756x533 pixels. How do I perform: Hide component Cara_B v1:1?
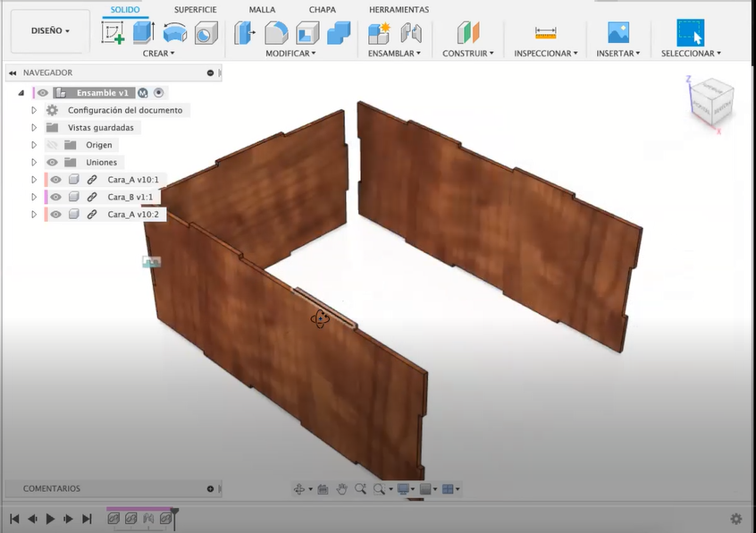(56, 197)
